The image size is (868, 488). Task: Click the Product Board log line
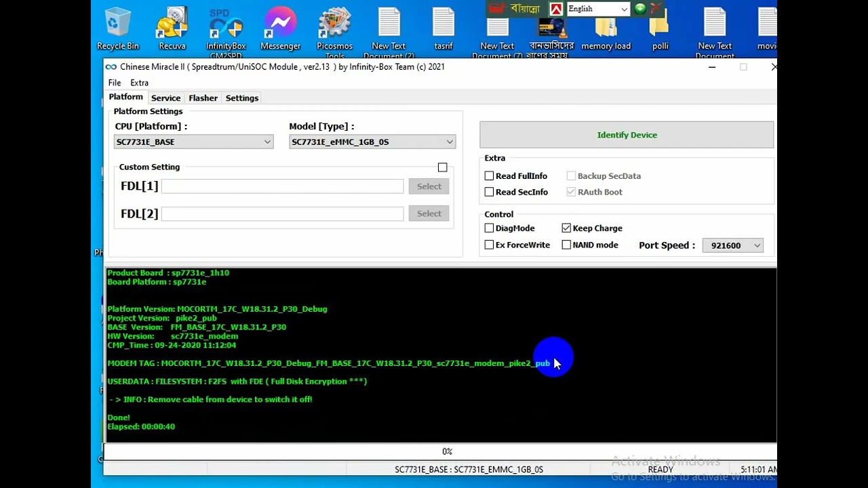(168, 272)
